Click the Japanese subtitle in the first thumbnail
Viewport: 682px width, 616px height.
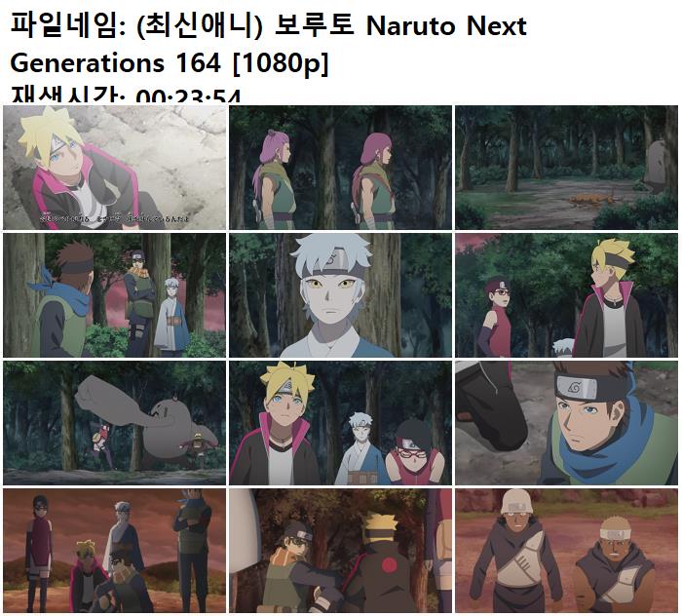114,217
